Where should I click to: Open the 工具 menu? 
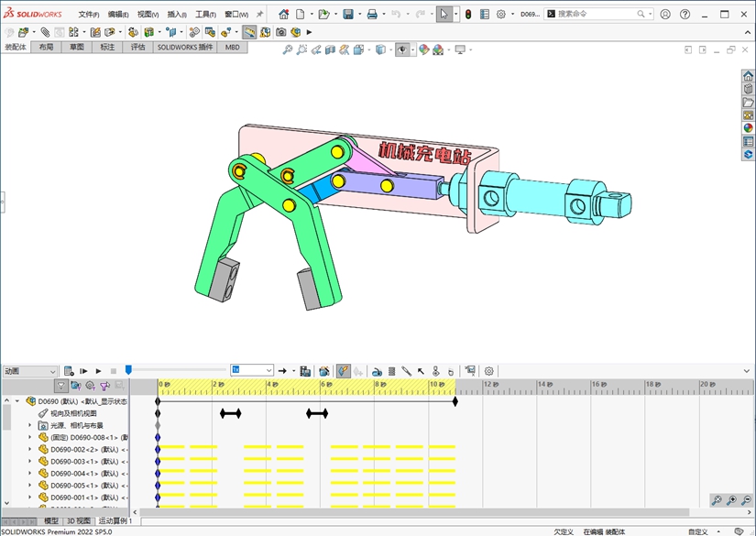click(205, 15)
